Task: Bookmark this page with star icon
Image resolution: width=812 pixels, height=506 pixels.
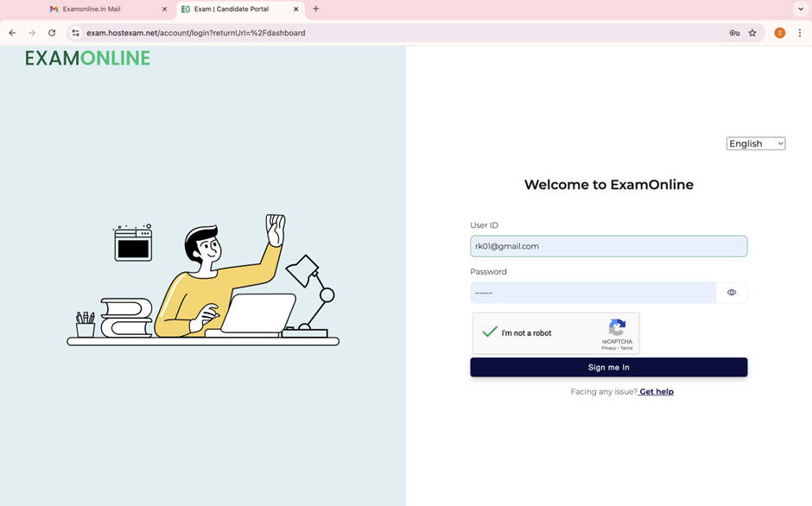Action: (752, 33)
